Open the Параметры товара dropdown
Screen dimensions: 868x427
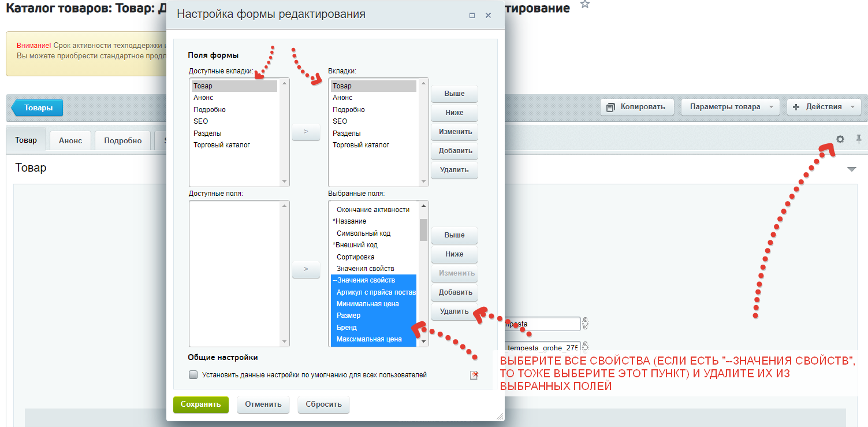(x=730, y=107)
